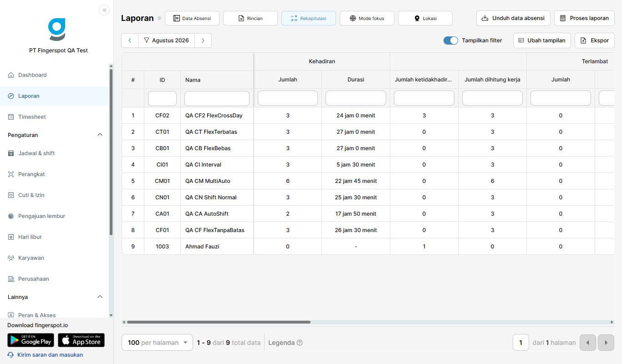This screenshot has width=622, height=364.
Task: Turn off the Tampilkan filter switch
Action: click(x=451, y=40)
